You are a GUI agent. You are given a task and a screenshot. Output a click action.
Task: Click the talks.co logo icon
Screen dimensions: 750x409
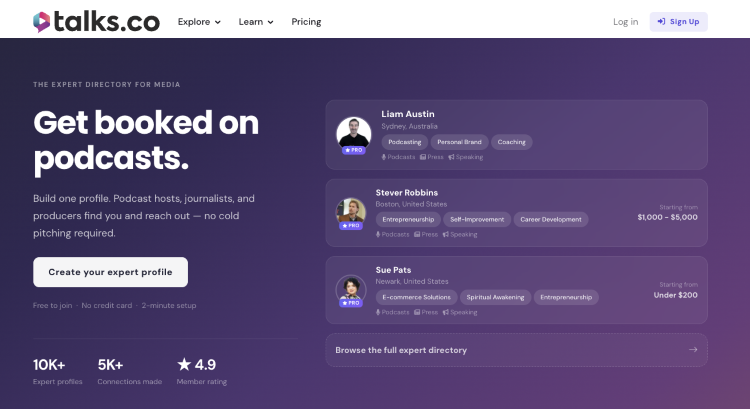coord(42,22)
